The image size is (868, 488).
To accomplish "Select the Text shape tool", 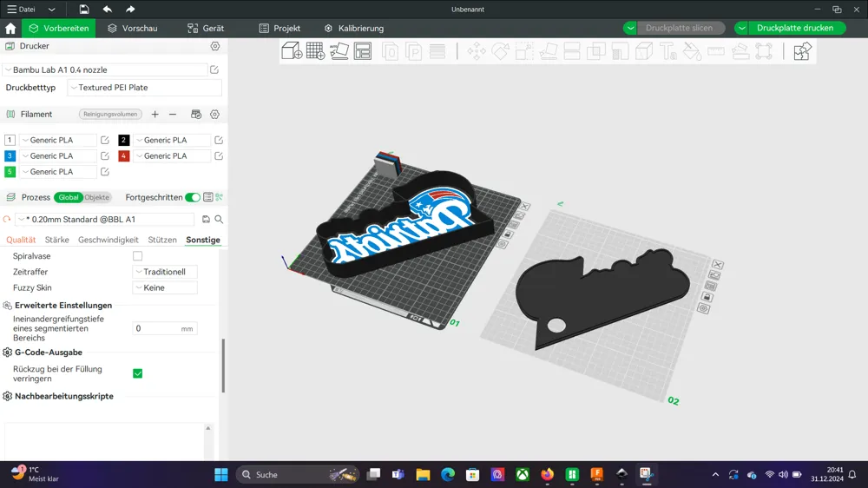I will (668, 51).
